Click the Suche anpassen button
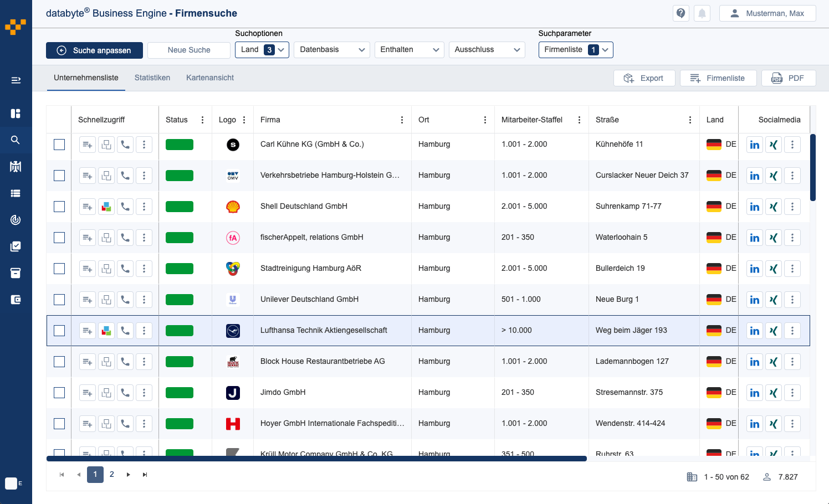829x504 pixels. pos(94,50)
